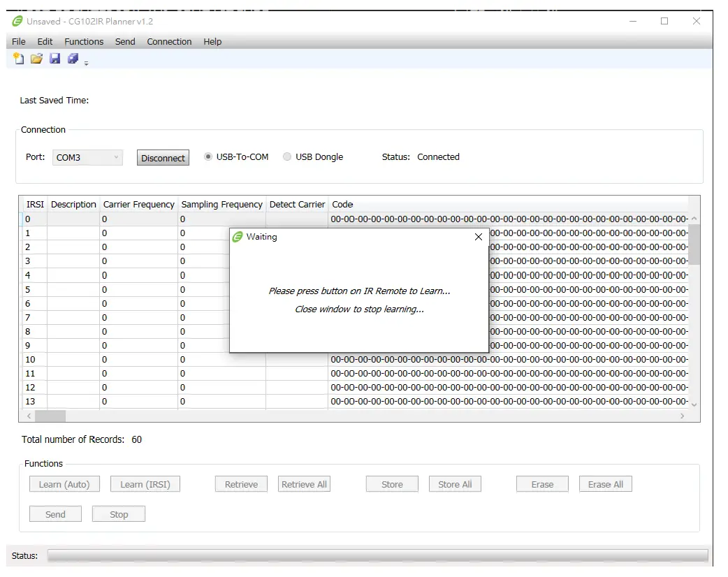Image resolution: width=728 pixels, height=577 pixels.
Task: Click the New file toolbar icon
Action: coord(19,59)
